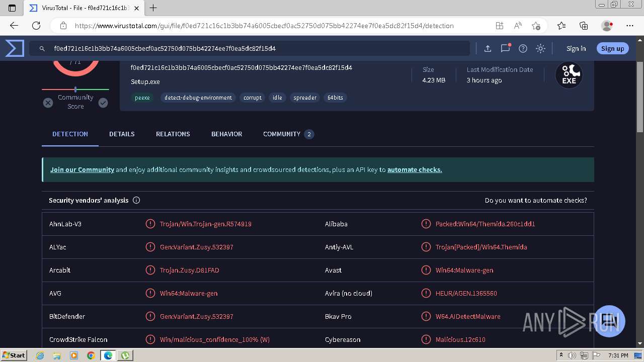The width and height of the screenshot is (644, 362).
Task: Click the EXE file type icon
Action: (x=569, y=75)
